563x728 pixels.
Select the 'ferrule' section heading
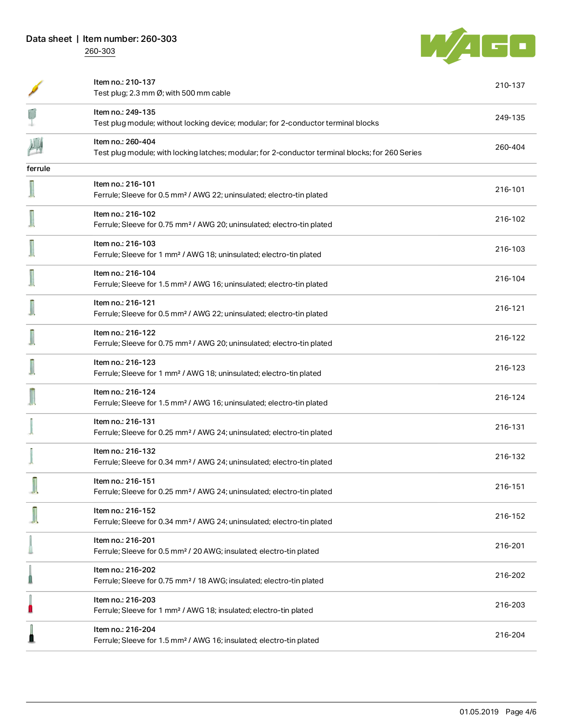39,169
